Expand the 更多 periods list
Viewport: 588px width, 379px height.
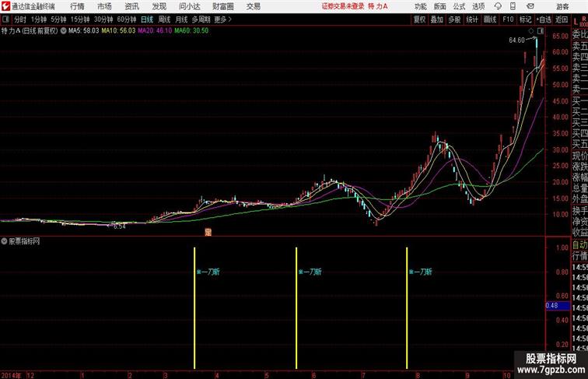tap(222, 19)
